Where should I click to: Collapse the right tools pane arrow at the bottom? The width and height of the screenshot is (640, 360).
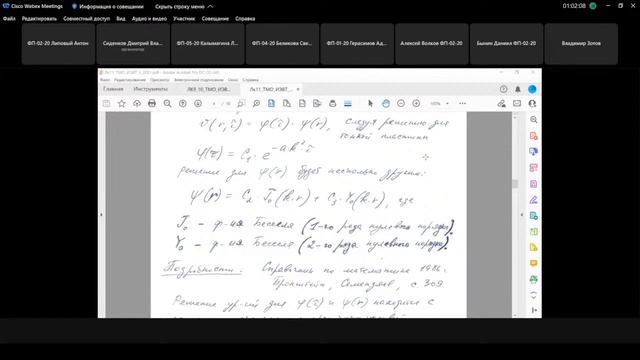(x=534, y=310)
